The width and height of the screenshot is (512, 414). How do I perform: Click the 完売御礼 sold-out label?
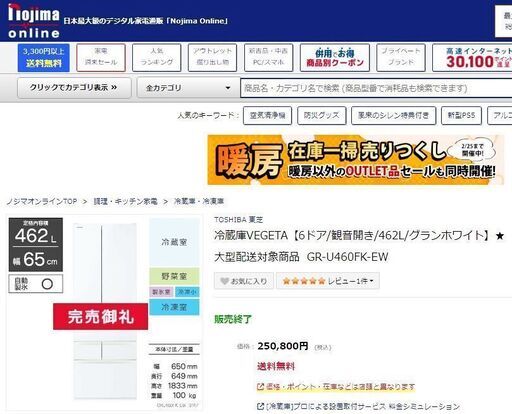pyautogui.click(x=100, y=316)
